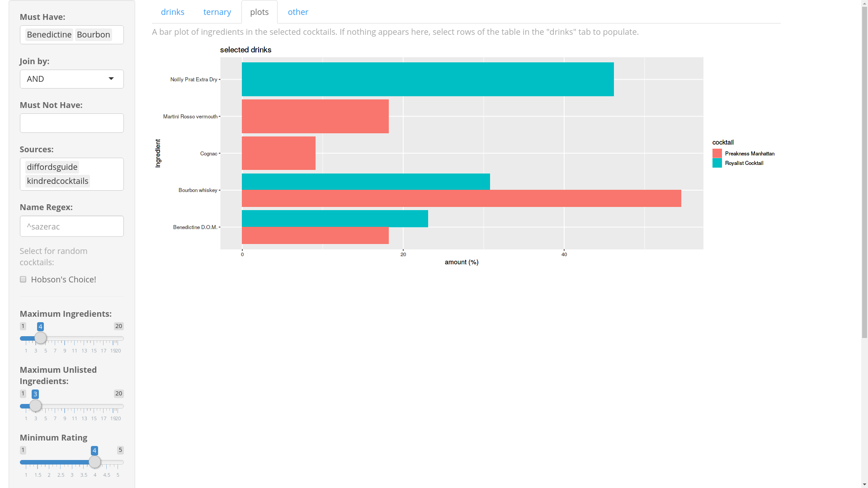
Task: Select the Benedictine tag in Must Have
Action: pos(49,34)
